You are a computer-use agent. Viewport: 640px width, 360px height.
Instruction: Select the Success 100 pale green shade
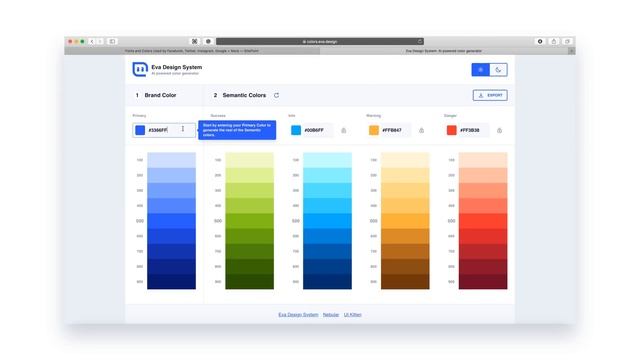click(x=249, y=160)
